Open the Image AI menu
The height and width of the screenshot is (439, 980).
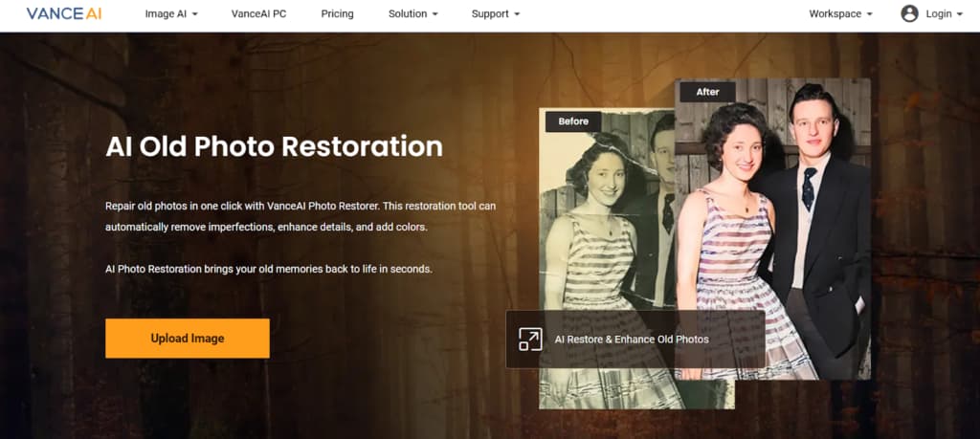[171, 13]
